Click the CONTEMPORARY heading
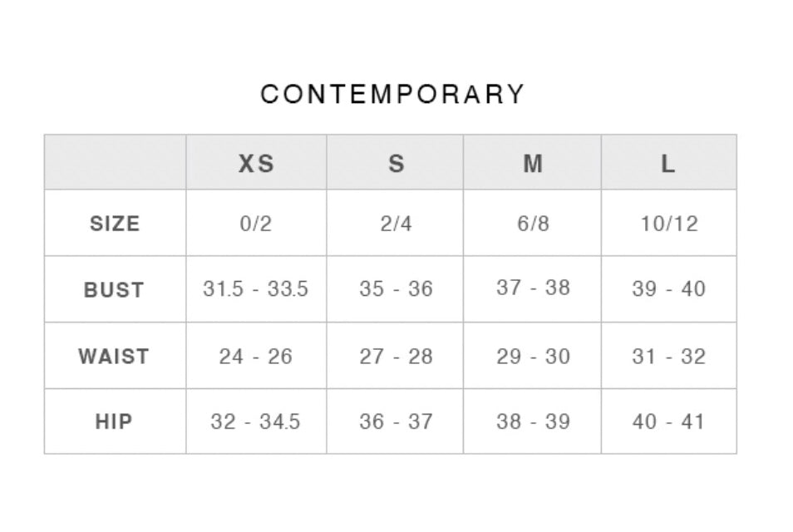The image size is (793, 532). (x=392, y=94)
